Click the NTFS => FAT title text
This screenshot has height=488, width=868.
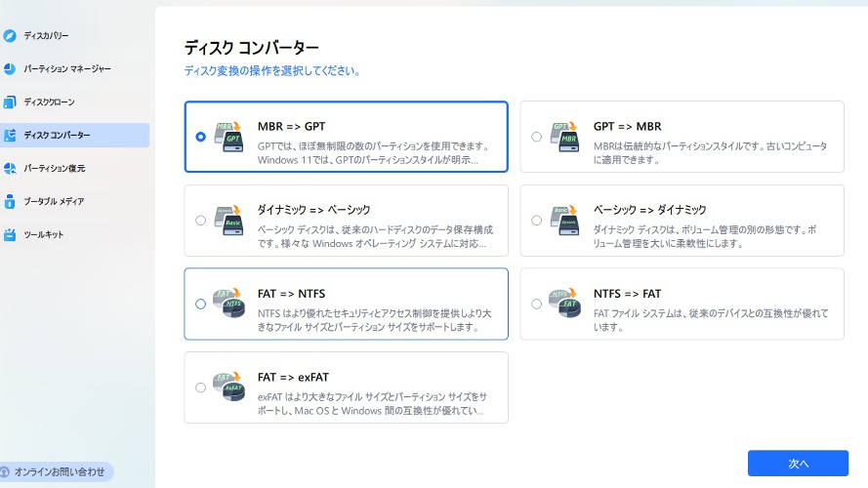pos(627,293)
